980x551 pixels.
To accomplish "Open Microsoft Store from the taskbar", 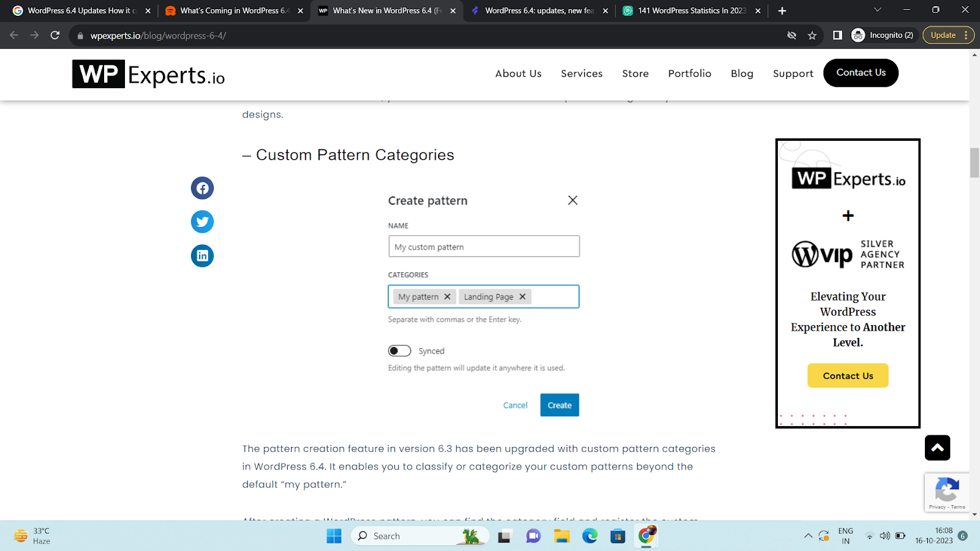I will [x=618, y=536].
